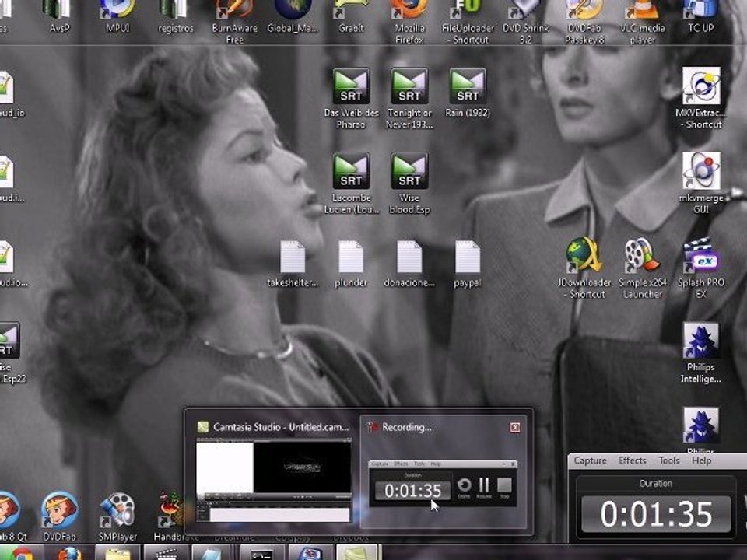The width and height of the screenshot is (747, 560).
Task: Select the JDownloader Shortcut icon
Action: [584, 268]
